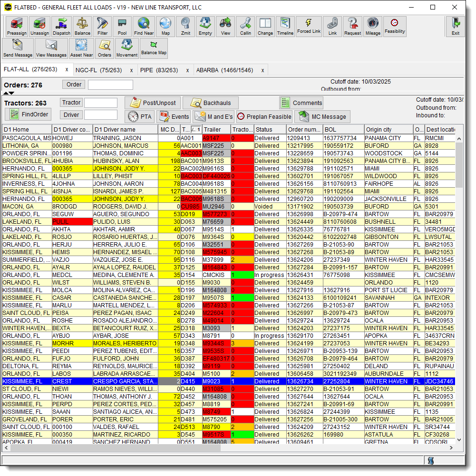Viewport: 476px width, 476px height.
Task: Select order number 13626734 cell
Action: [x=304, y=381]
